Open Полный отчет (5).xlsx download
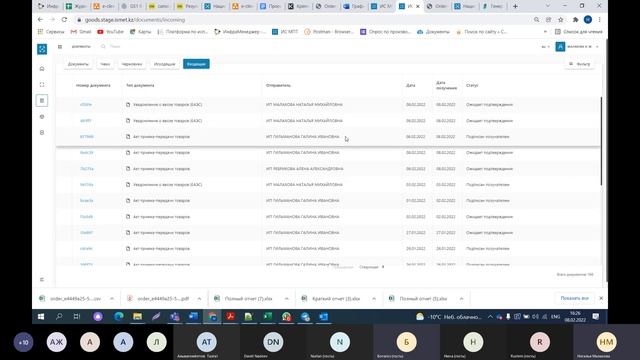The width and height of the screenshot is (640, 360). pyautogui.click(x=423, y=299)
